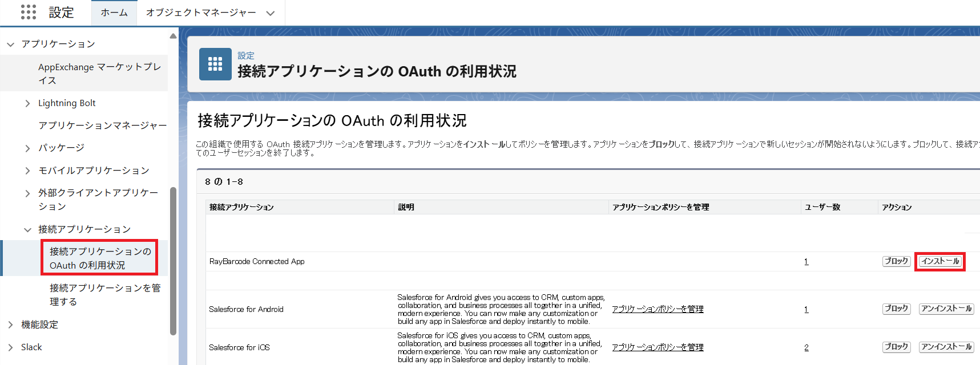Image resolution: width=980 pixels, height=365 pixels.
Task: Block the Salesforce for Android app
Action: (x=896, y=309)
